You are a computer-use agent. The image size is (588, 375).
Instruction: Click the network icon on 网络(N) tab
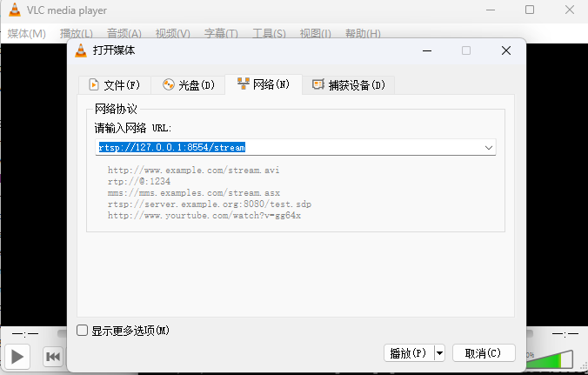tap(244, 84)
